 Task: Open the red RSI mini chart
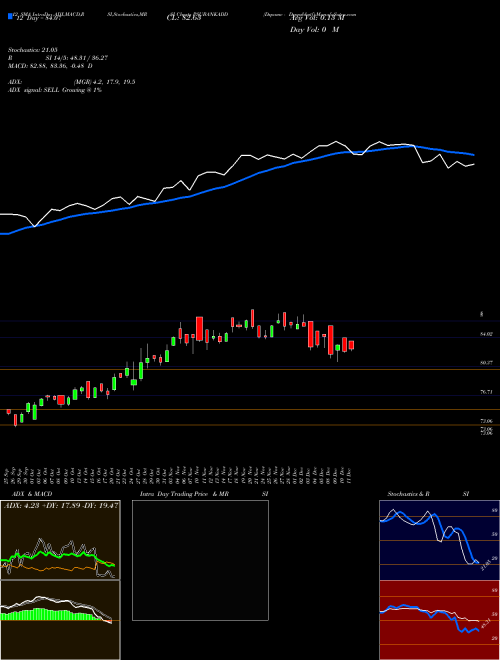[x=439, y=620]
